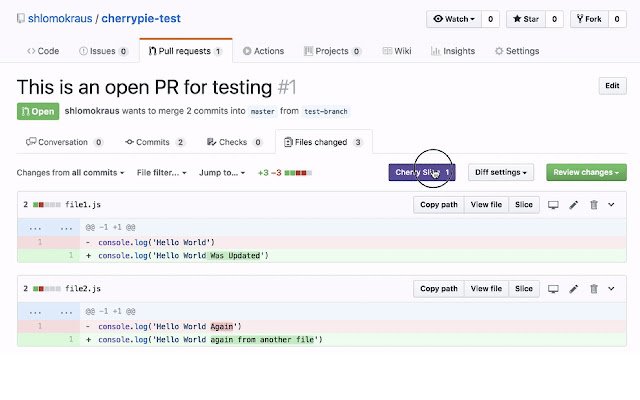Viewport: 640px width, 400px height.
Task: Delete file1.js with the trash icon
Action: pyautogui.click(x=594, y=204)
